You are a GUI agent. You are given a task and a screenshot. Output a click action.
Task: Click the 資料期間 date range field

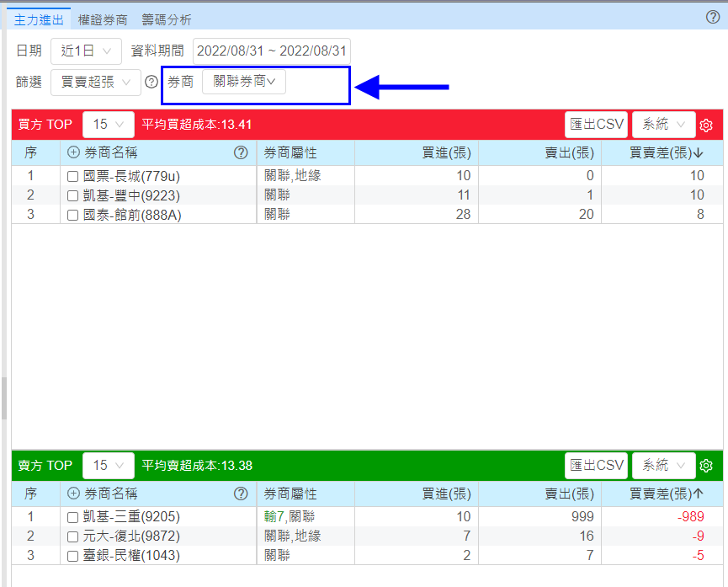272,51
